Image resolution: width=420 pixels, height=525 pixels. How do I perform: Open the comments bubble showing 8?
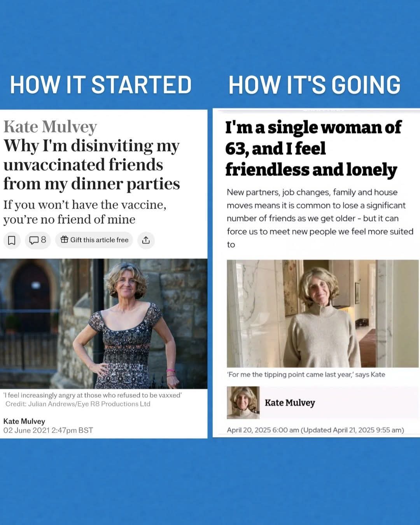point(38,240)
